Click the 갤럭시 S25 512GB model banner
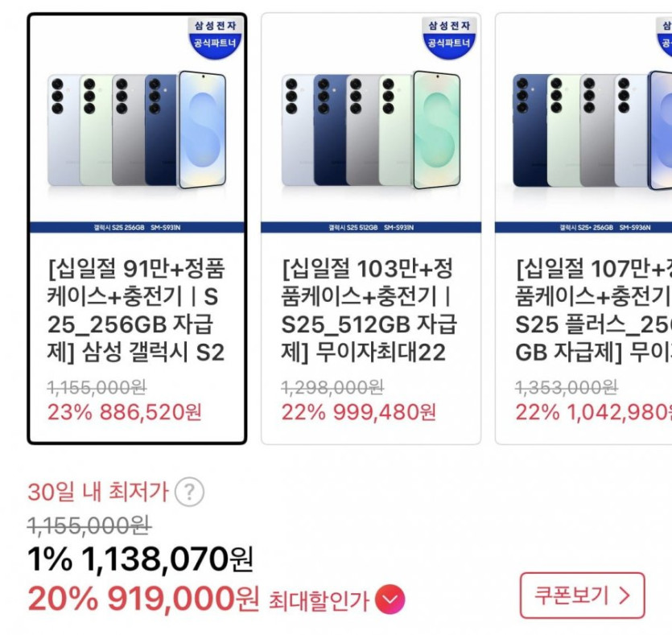 pyautogui.click(x=370, y=228)
